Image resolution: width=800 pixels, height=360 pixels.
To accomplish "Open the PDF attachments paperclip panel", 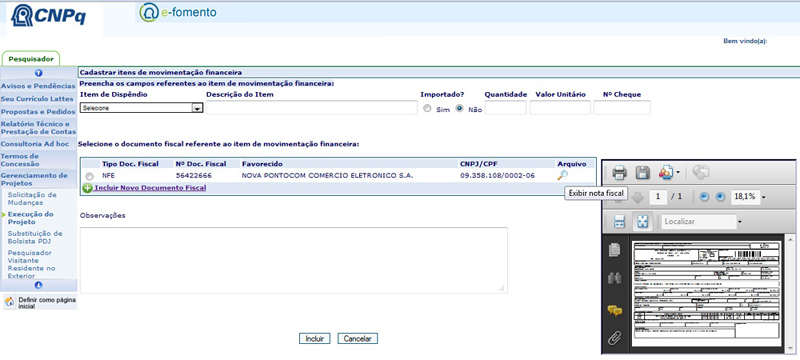I will (x=615, y=338).
